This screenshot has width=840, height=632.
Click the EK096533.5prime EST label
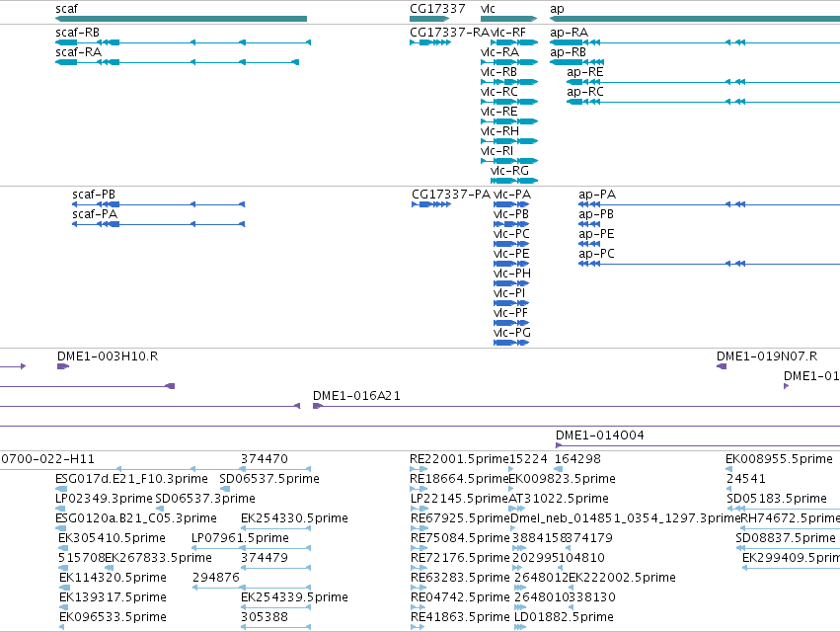pyautogui.click(x=113, y=617)
